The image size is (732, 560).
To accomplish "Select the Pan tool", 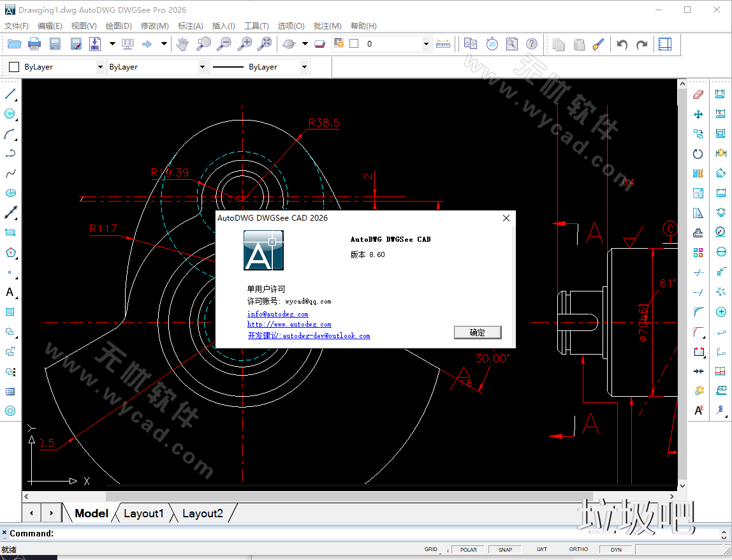I will coord(184,43).
